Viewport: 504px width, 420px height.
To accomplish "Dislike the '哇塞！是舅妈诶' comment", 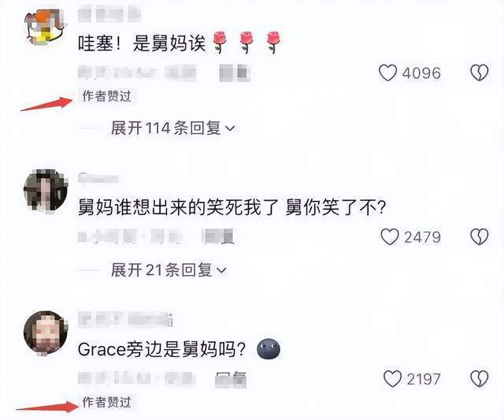I will (480, 73).
